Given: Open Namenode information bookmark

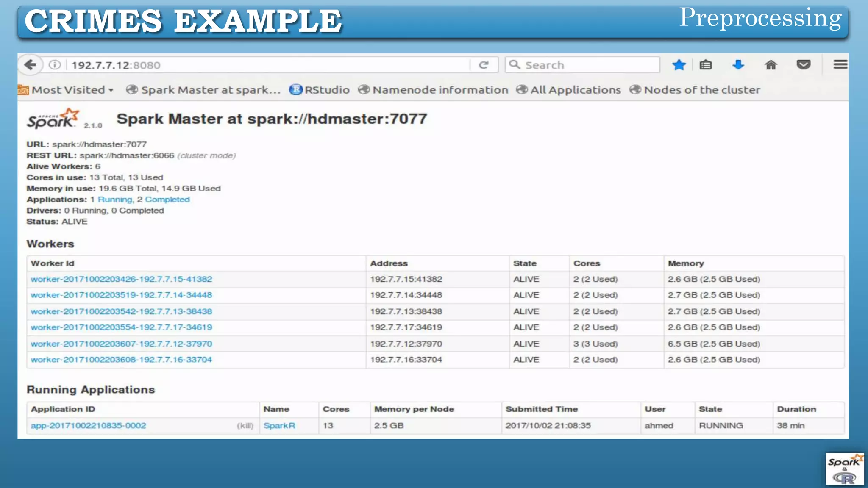Looking at the screenshot, I should tap(433, 90).
